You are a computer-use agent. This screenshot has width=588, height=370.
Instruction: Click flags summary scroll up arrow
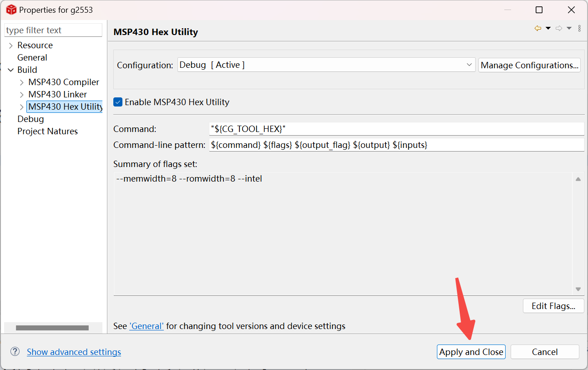tap(578, 179)
